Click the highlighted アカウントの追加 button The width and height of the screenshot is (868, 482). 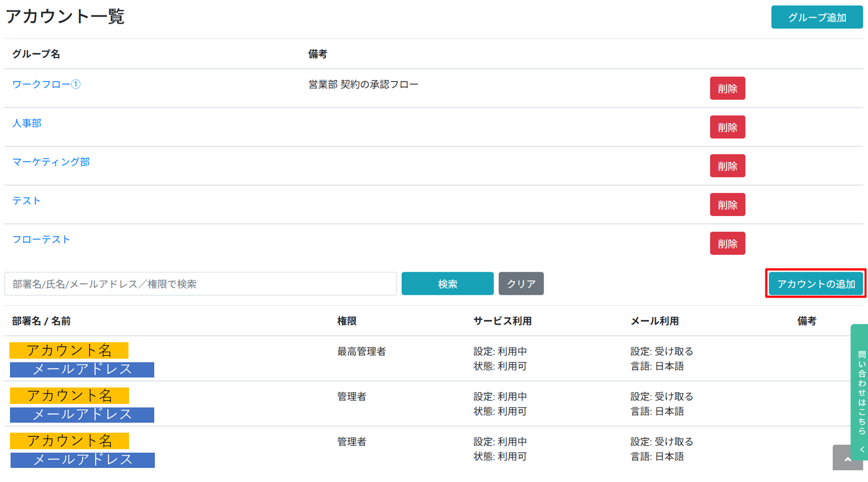pos(815,283)
